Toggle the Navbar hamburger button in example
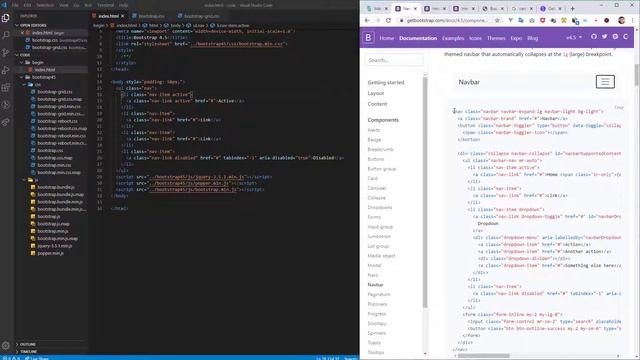 pos(605,82)
